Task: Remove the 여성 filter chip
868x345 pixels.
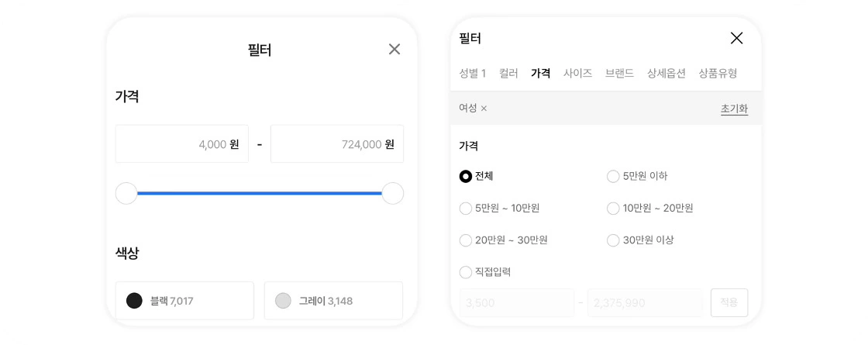Action: (x=484, y=109)
